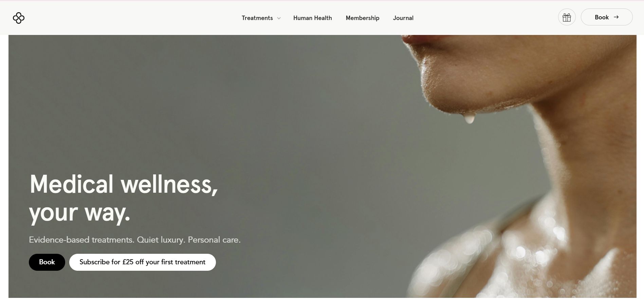Click the outlined Book button in header
Viewport: 644px width, 304px height.
[607, 17]
